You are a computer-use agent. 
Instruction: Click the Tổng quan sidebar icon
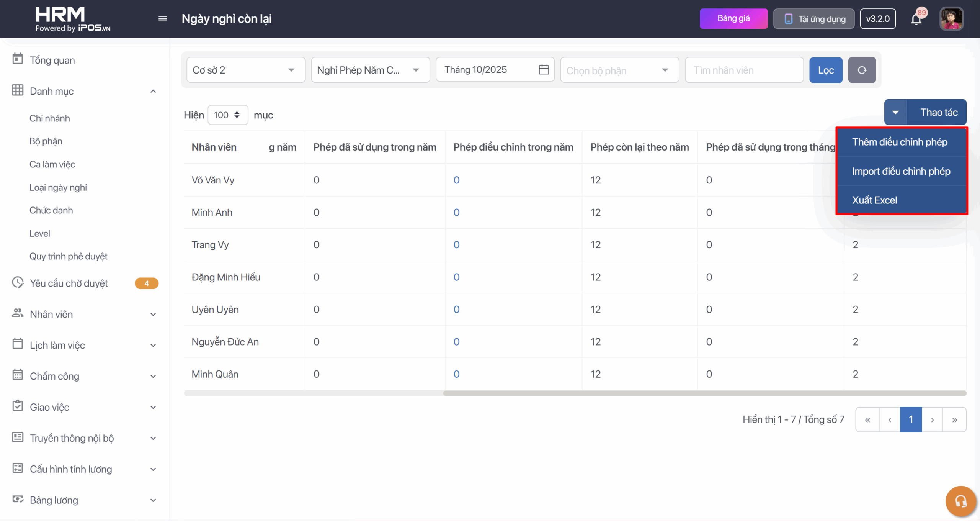point(18,59)
